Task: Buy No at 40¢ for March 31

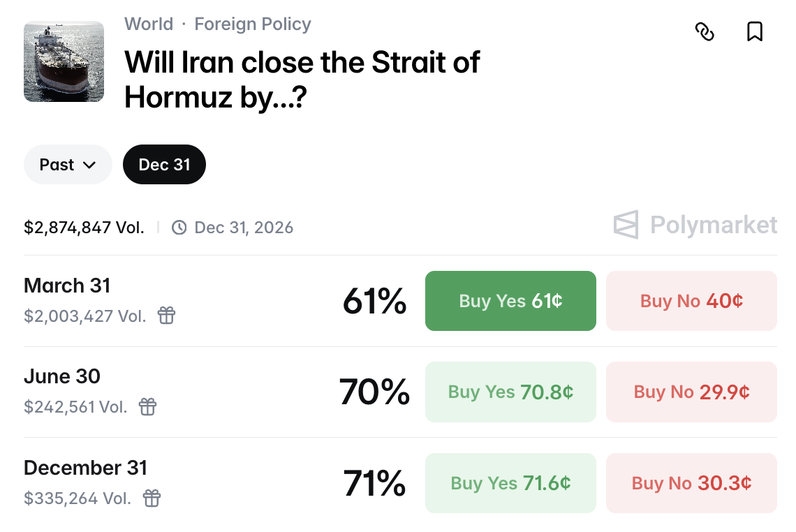Action: pyautogui.click(x=691, y=301)
